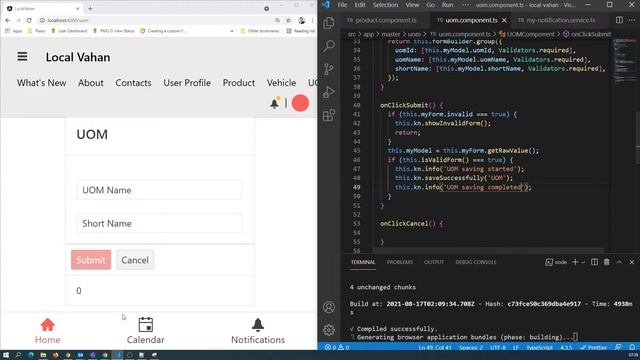The height and width of the screenshot is (360, 640).
Task: Switch to the PROBLEMS panel tab
Action: coord(400,262)
